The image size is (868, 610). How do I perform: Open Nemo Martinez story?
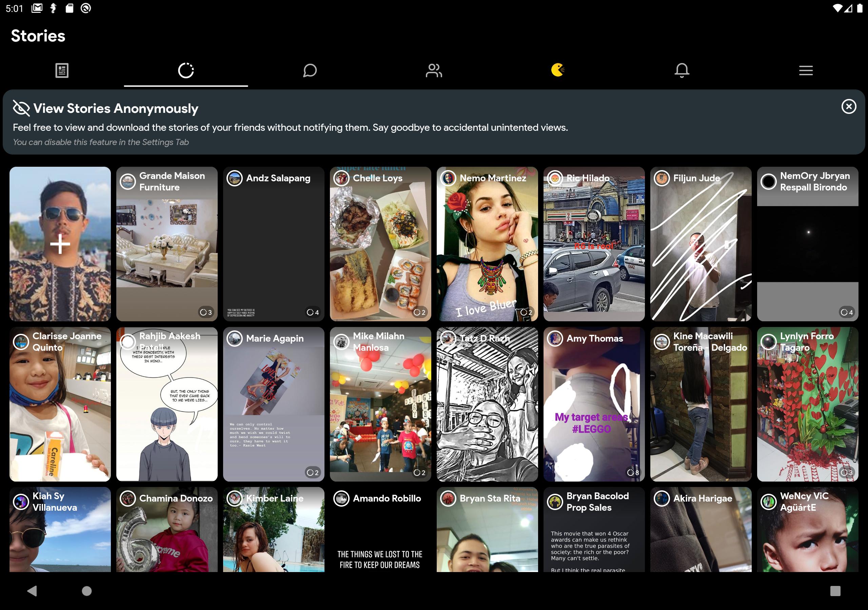[487, 244]
